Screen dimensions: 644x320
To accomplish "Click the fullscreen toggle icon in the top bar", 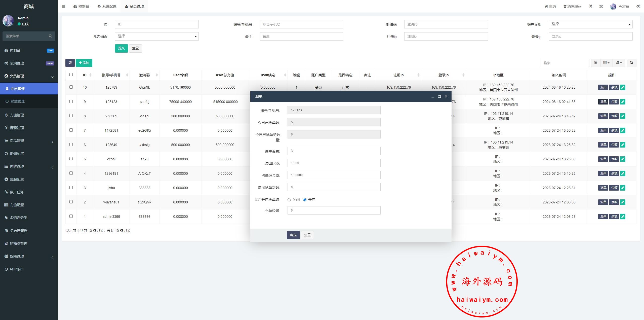I will pyautogui.click(x=601, y=6).
